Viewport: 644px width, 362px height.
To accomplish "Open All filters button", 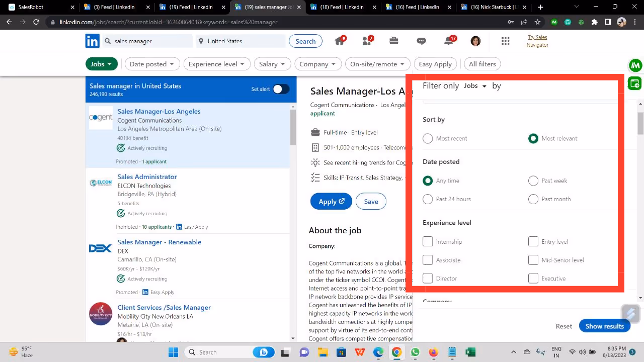I will (482, 64).
